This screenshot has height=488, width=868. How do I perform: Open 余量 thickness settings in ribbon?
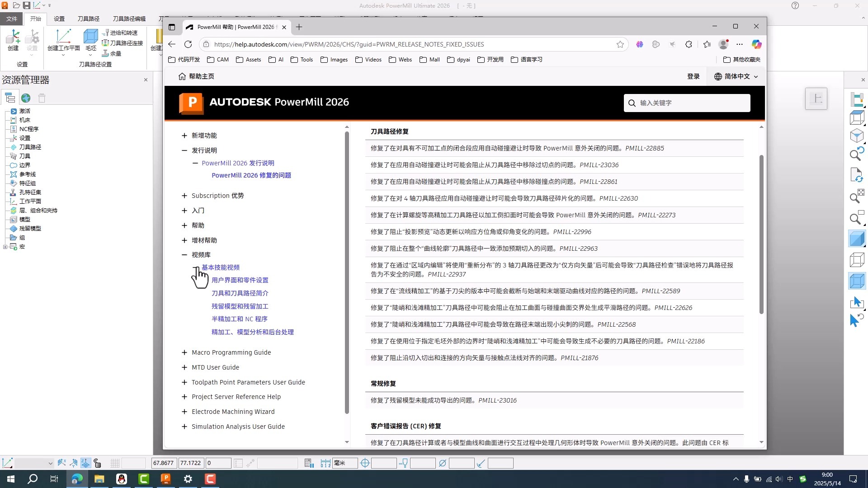[x=112, y=53]
